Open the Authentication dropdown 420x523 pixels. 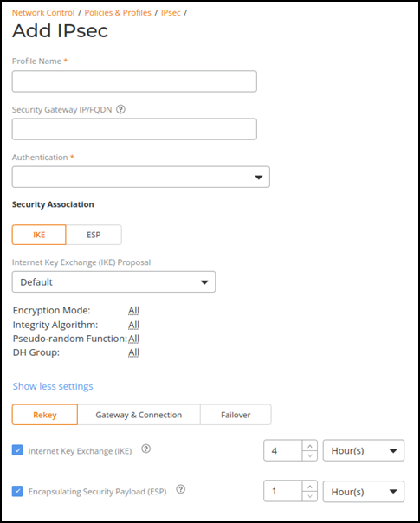tap(141, 178)
